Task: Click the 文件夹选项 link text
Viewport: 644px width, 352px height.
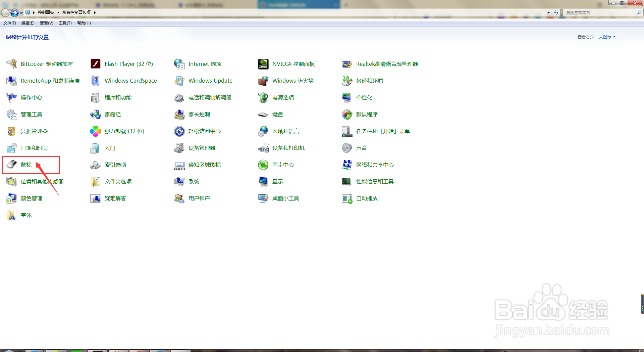Action: tap(118, 181)
